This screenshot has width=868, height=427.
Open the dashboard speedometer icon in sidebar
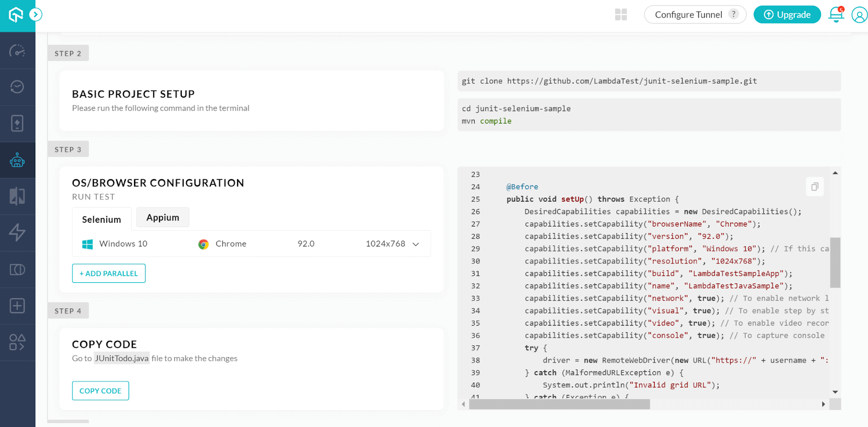(17, 51)
